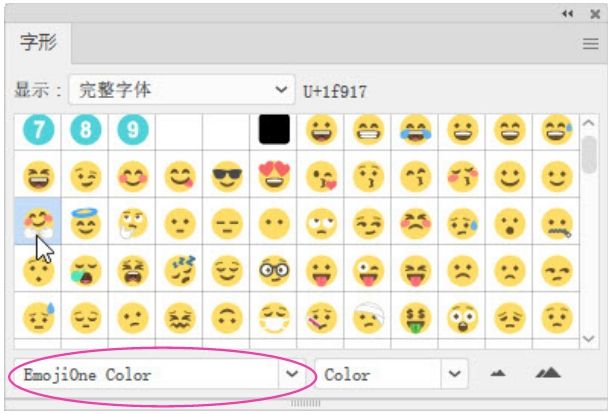
Task: Zoom out glyph view with small mountains
Action: tap(498, 373)
